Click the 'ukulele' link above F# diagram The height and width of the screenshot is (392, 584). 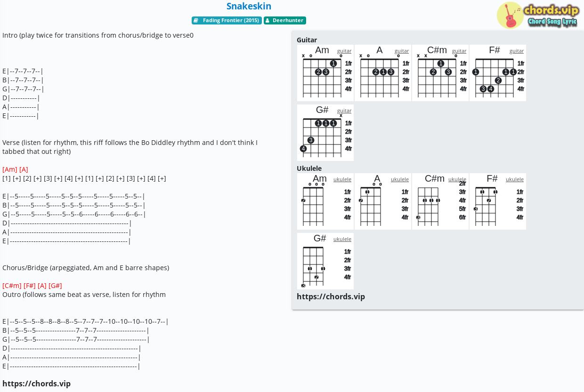(x=515, y=179)
